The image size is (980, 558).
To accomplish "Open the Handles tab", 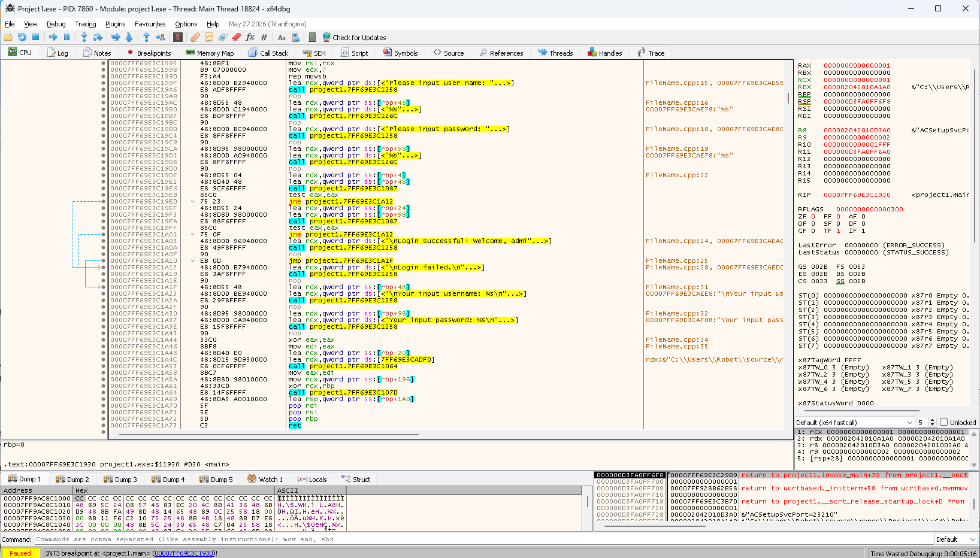I will pos(605,53).
